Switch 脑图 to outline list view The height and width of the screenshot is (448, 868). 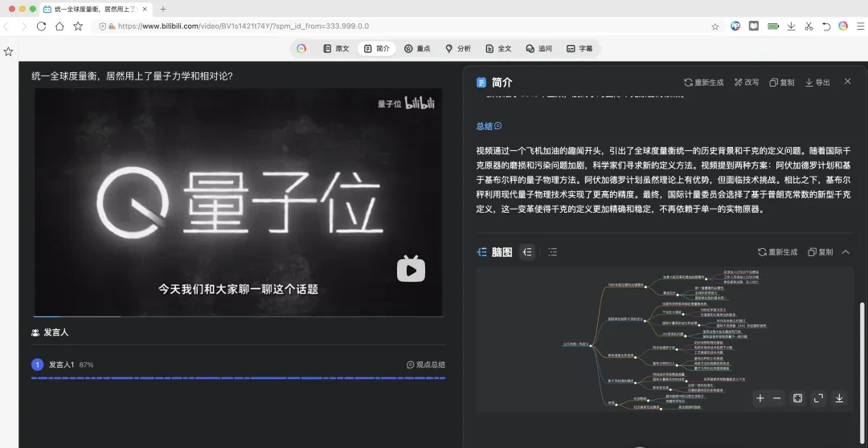point(552,252)
